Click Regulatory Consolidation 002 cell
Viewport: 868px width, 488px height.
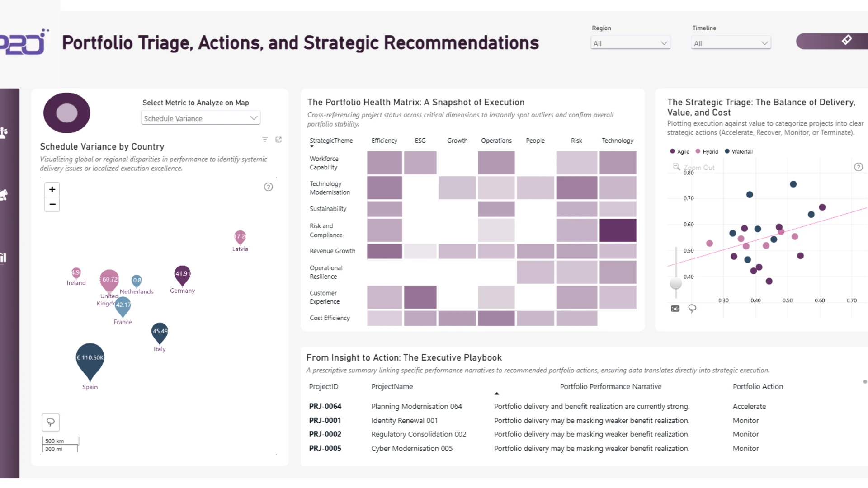418,434
